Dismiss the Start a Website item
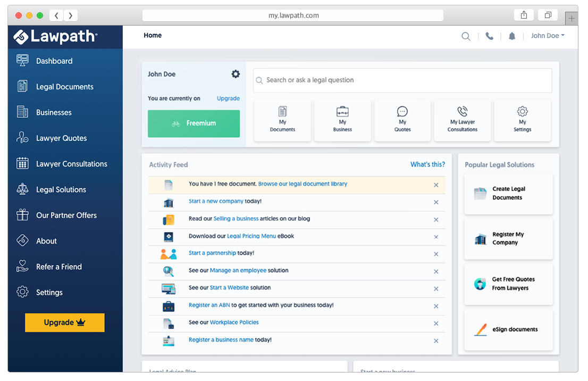 point(436,288)
